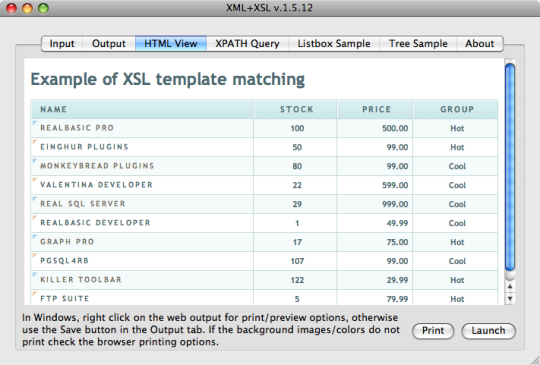Click the orange corner marker on REALBASIC DEVELOPER

point(34,217)
